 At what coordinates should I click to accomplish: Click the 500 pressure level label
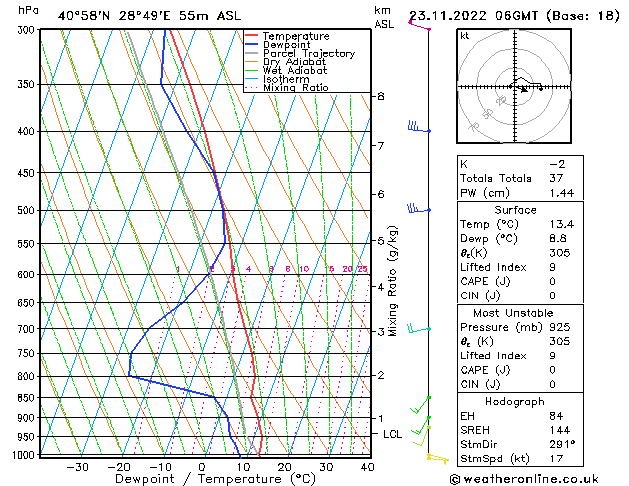pos(26,211)
